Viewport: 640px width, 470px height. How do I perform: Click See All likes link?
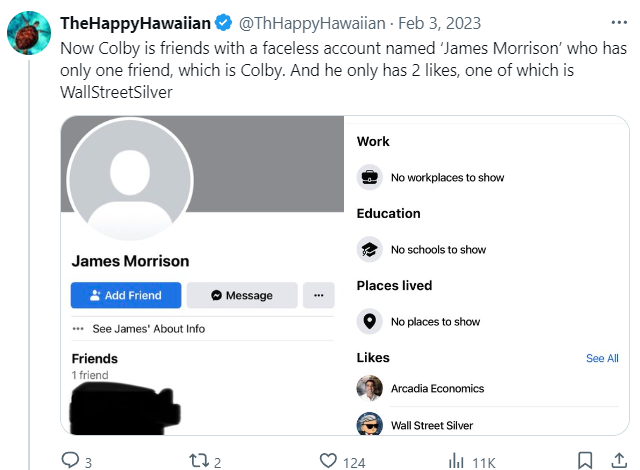click(x=602, y=358)
